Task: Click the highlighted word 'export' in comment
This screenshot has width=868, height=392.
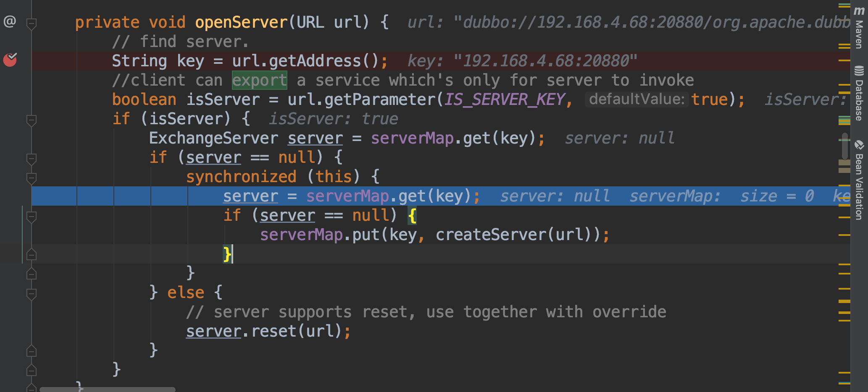Action: pyautogui.click(x=260, y=80)
